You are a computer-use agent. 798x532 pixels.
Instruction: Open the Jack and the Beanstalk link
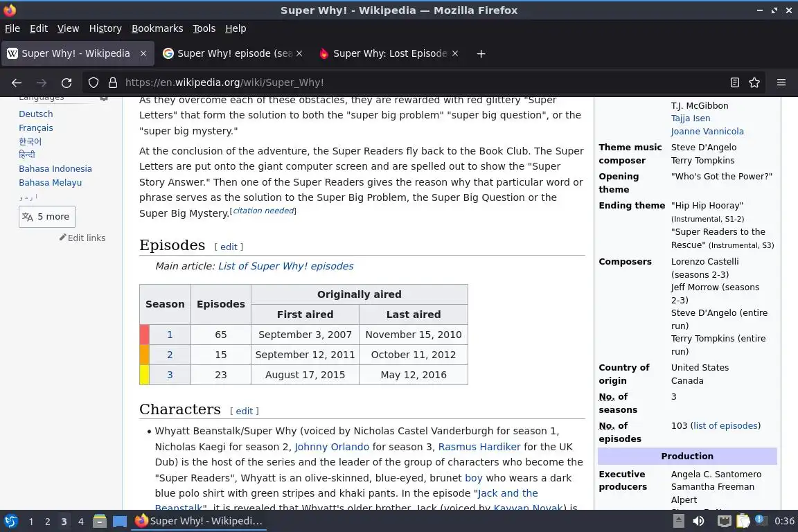pos(507,493)
